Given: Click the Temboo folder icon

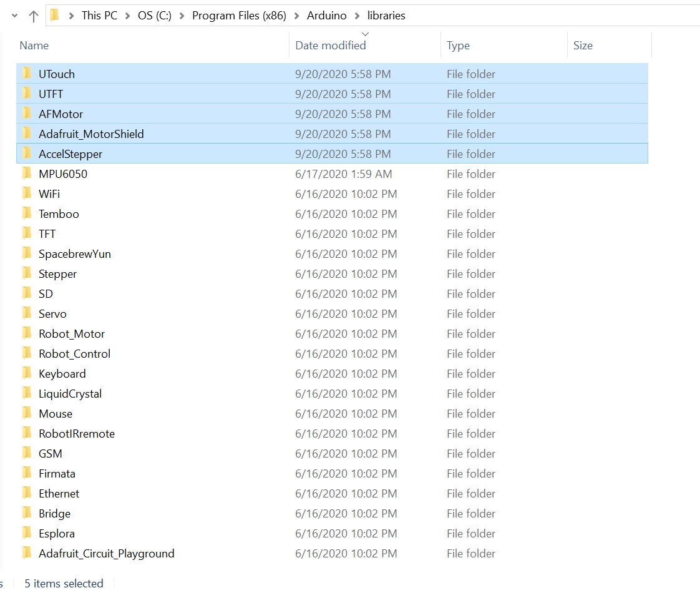Looking at the screenshot, I should (x=27, y=213).
